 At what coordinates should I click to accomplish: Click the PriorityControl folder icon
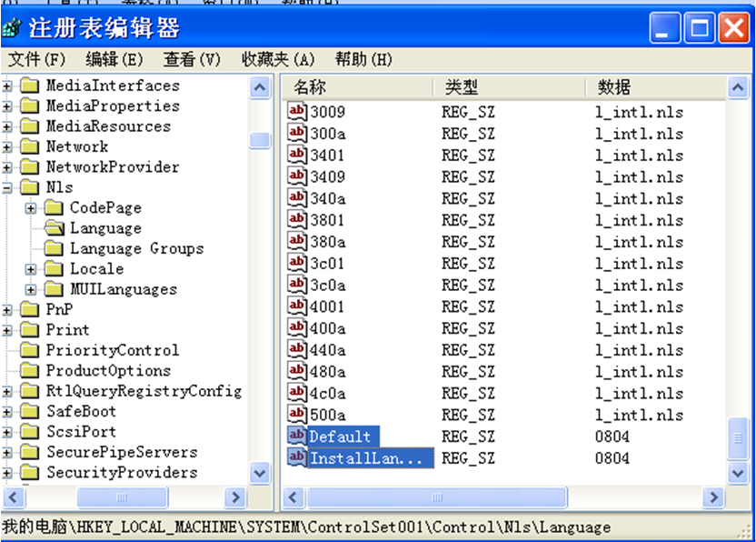pos(31,350)
